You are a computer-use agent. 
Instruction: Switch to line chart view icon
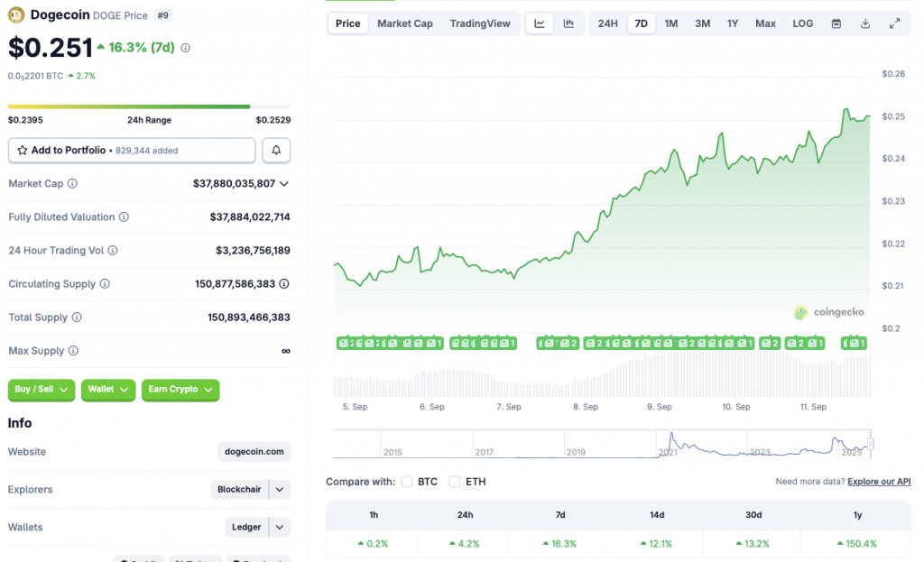coord(540,23)
